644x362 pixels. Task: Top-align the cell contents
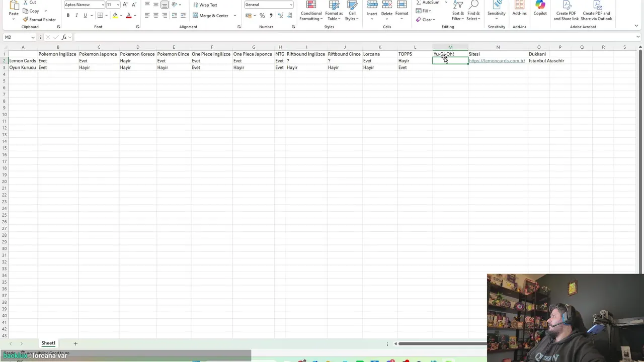point(147,5)
